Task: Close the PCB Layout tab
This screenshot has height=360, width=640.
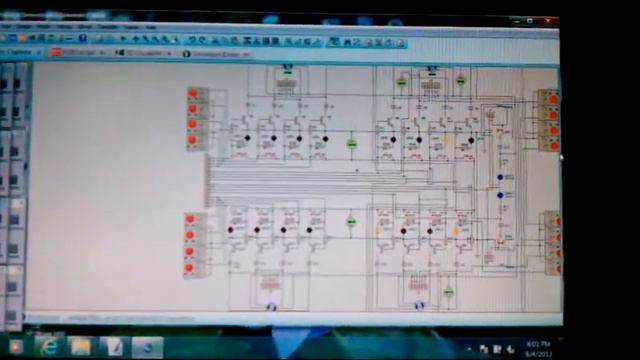Action: pos(102,53)
